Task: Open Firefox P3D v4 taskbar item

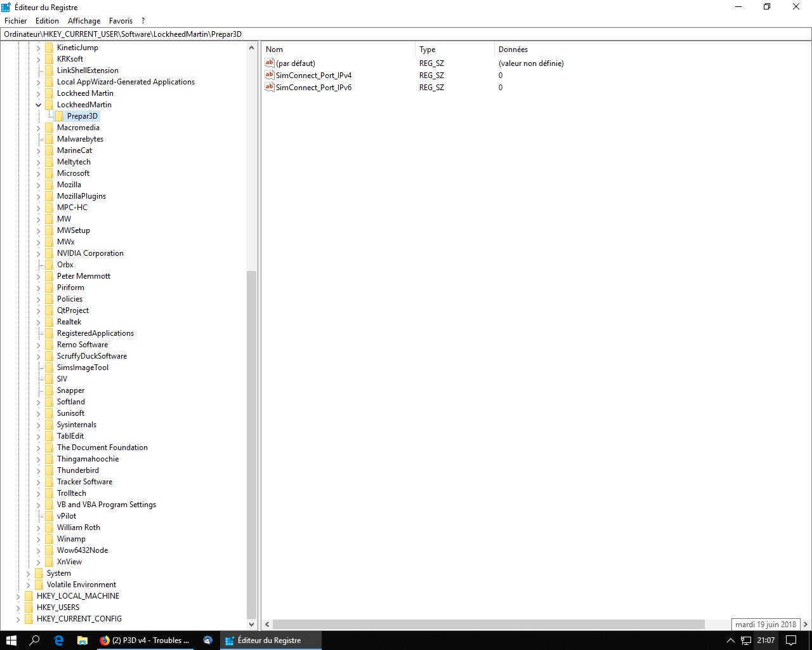Action: (x=145, y=640)
